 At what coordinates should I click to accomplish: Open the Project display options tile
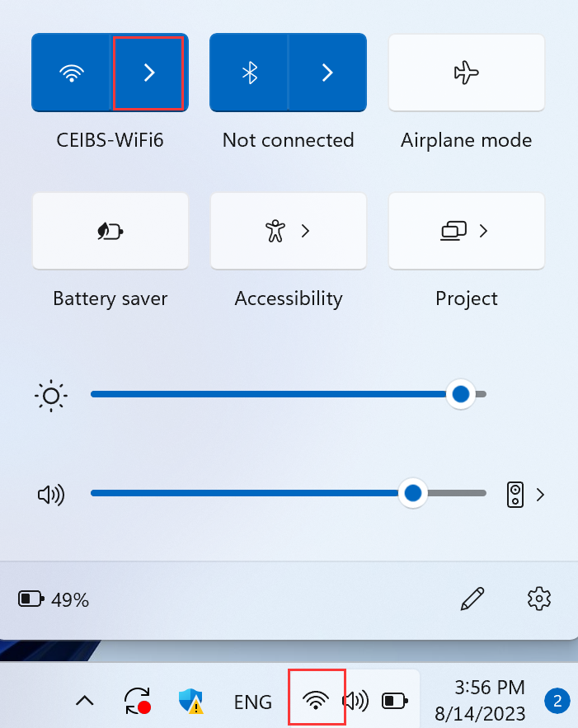(x=466, y=231)
